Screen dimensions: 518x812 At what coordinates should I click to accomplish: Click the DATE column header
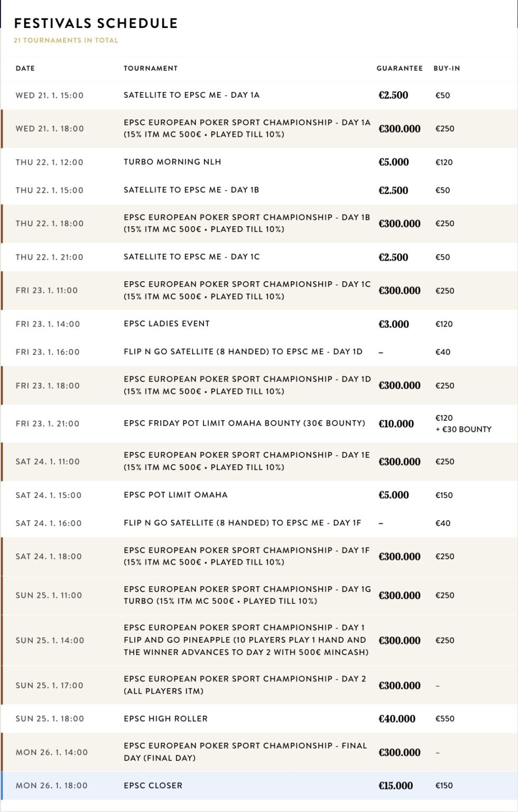pyautogui.click(x=25, y=68)
